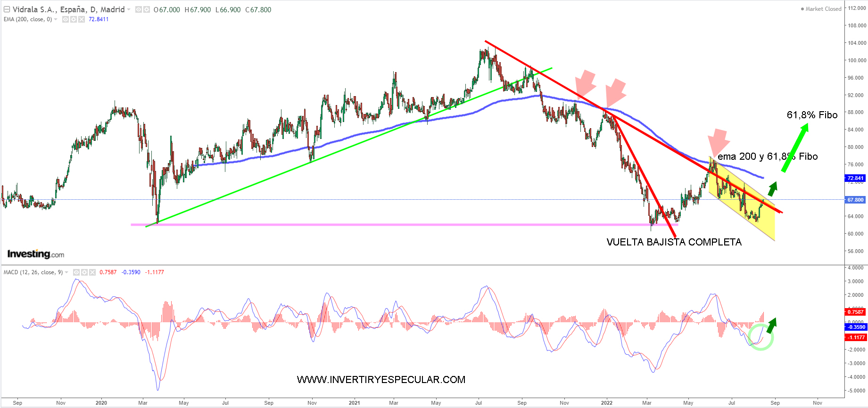Screen dimensions: 868x408
Task: Click the Investing.com logo
Action: [36, 254]
